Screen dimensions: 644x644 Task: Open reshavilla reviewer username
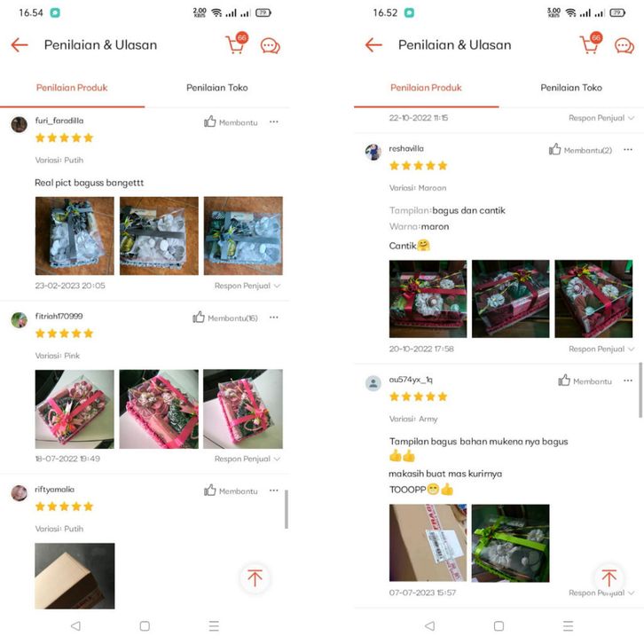point(406,149)
